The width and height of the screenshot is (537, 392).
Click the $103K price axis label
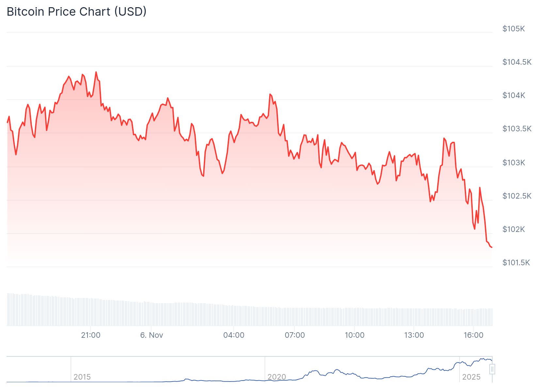(x=513, y=163)
